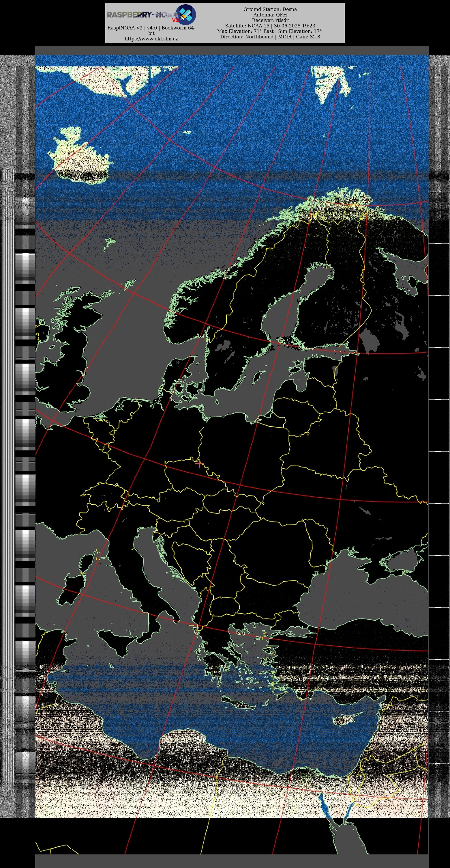Click the 'Receiver: rtlsdr' line
The height and width of the screenshot is (868, 450).
pos(270,20)
